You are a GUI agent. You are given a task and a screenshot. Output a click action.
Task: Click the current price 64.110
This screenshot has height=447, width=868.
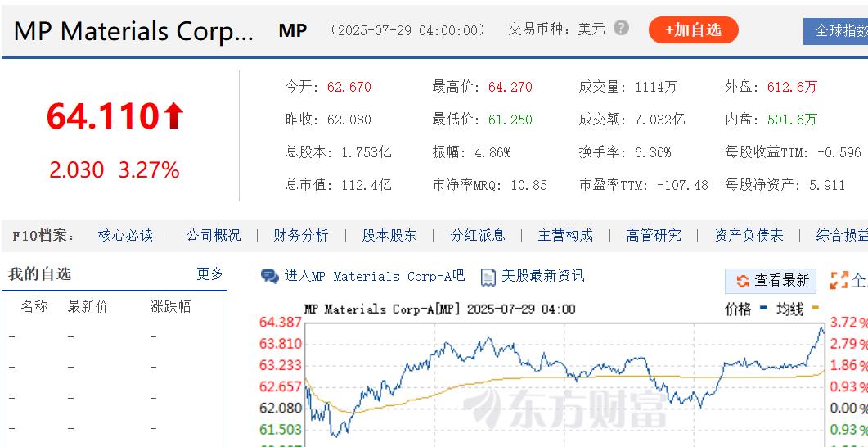[x=102, y=116]
